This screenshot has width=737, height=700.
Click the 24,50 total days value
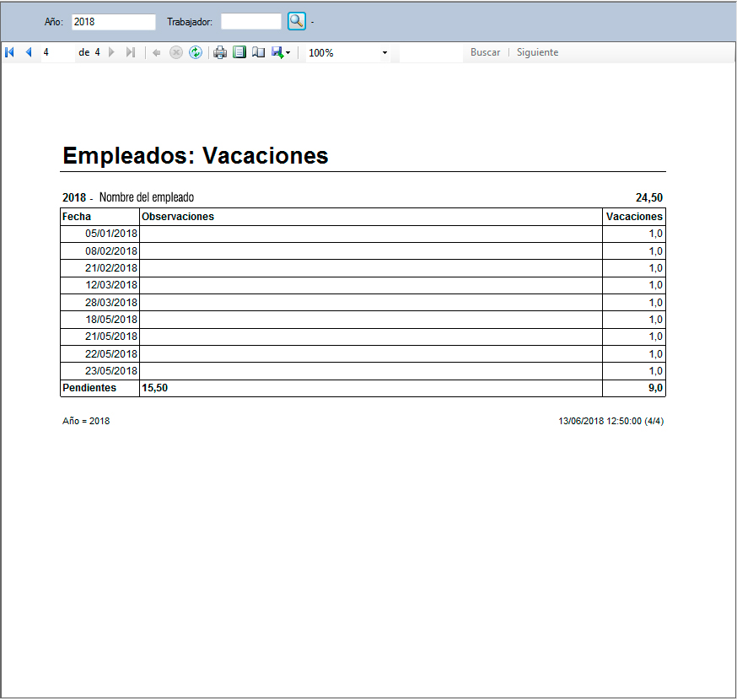click(649, 197)
